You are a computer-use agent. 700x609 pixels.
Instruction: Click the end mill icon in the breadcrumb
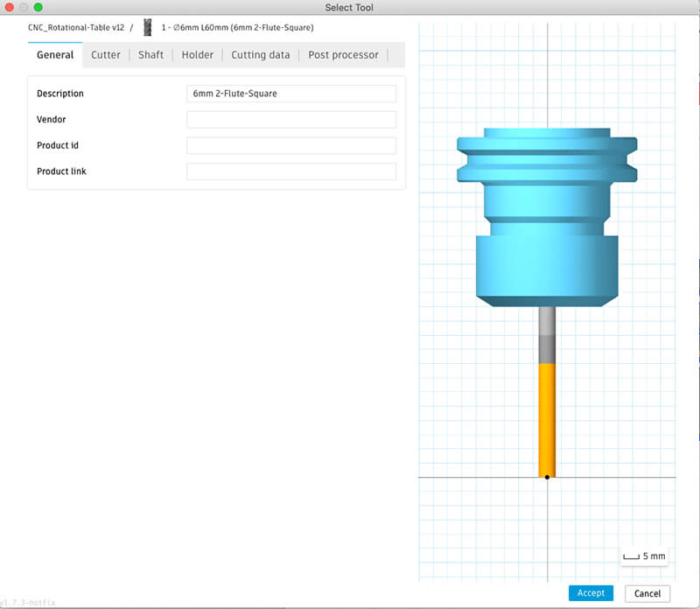(x=148, y=28)
